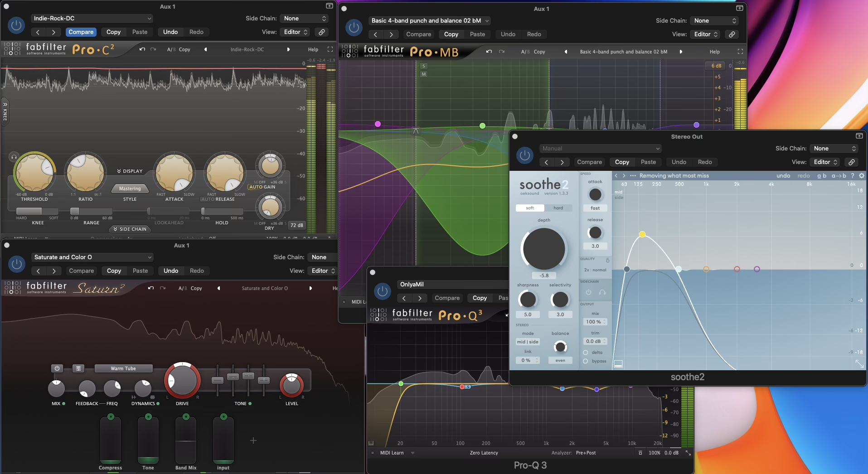Open the Mastering style menu in Pro-C 2

130,189
